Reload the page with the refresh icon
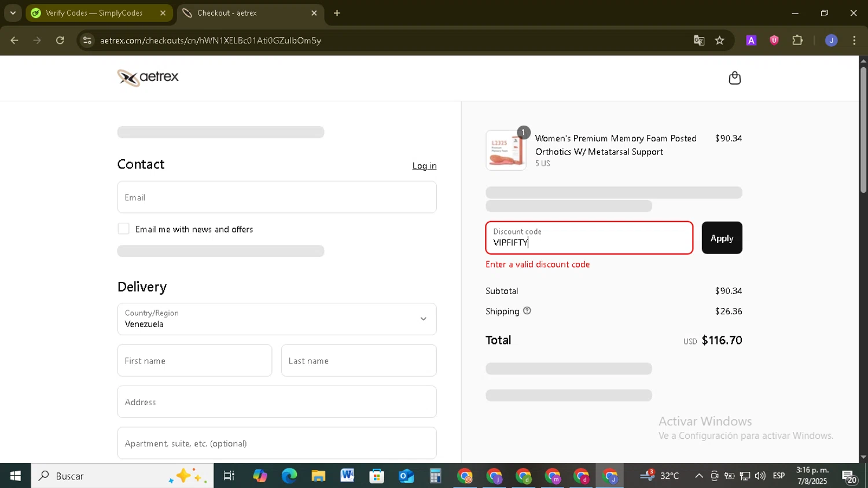868x488 pixels. (60, 41)
